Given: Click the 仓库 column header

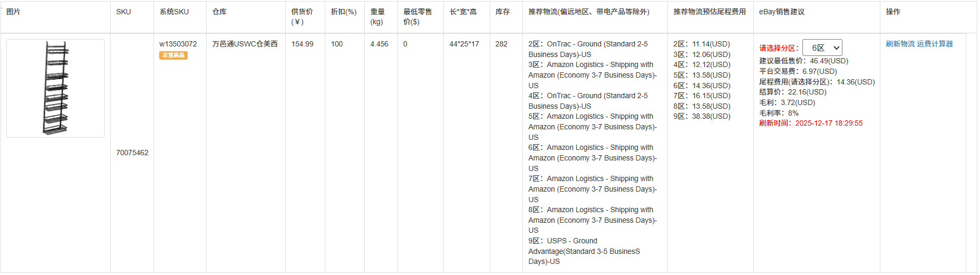Looking at the screenshot, I should pyautogui.click(x=219, y=12).
